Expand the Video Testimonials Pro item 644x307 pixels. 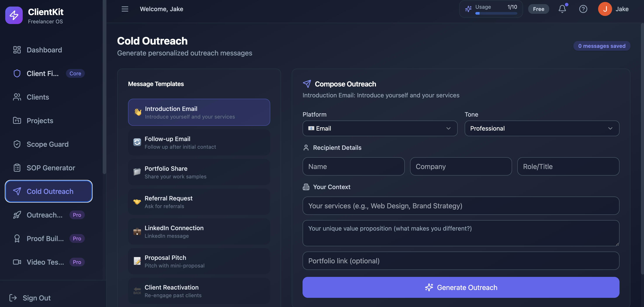(45, 262)
